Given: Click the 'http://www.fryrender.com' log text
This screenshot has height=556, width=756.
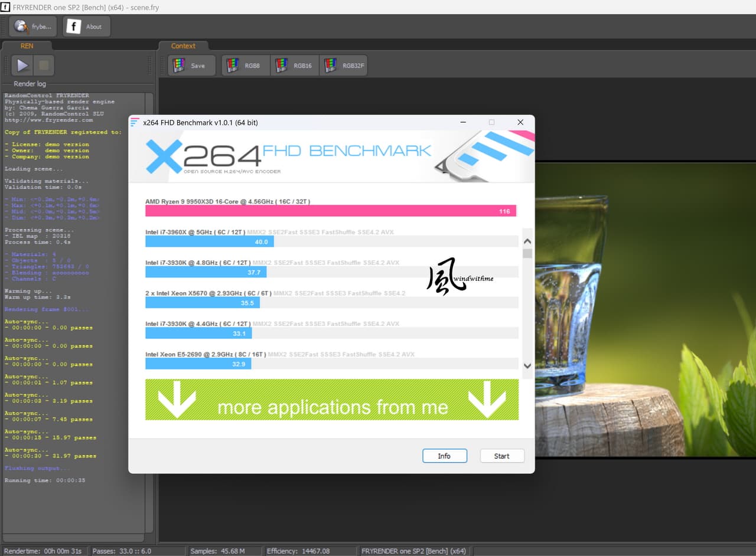Looking at the screenshot, I should point(48,120).
